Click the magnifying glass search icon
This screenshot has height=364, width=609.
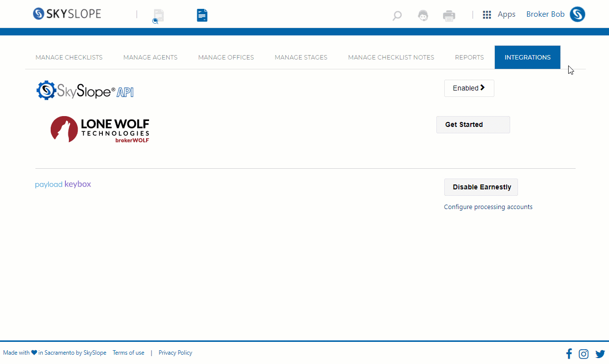click(397, 16)
